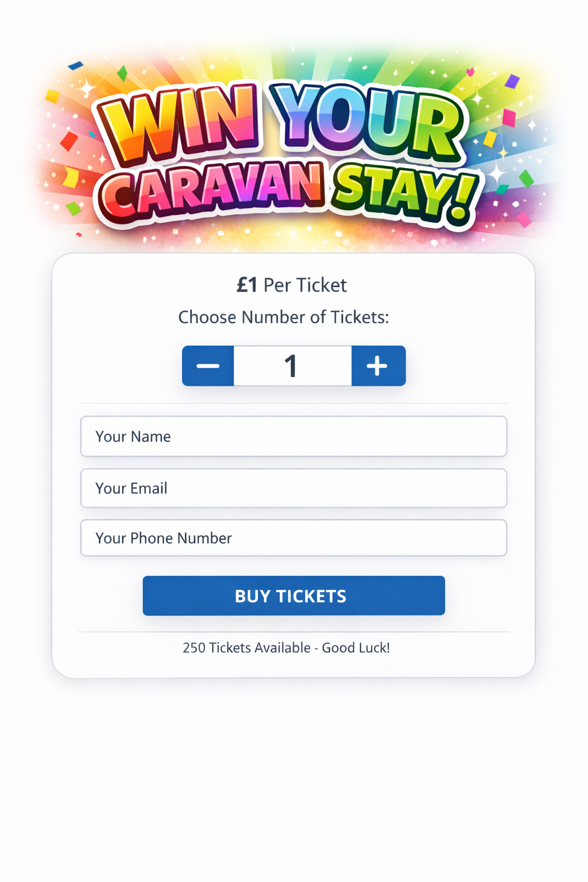Image resolution: width=588 pixels, height=882 pixels.
Task: Click the ticket quantity value field
Action: (292, 366)
